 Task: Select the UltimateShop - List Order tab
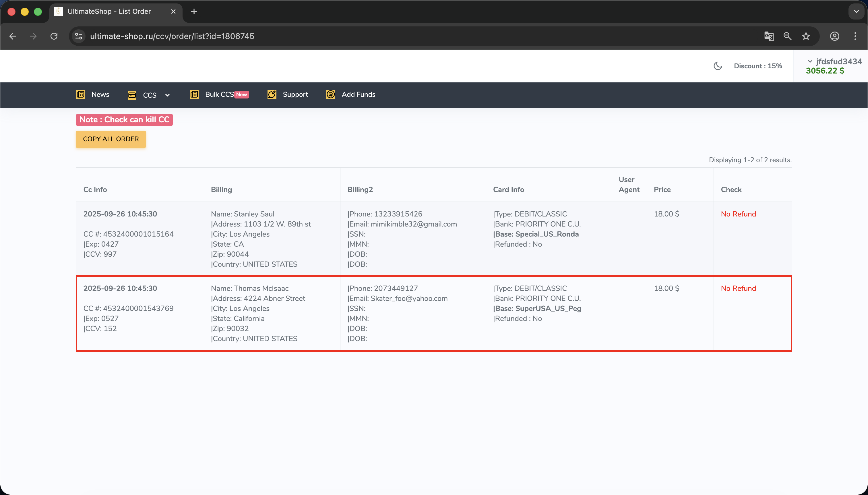116,11
